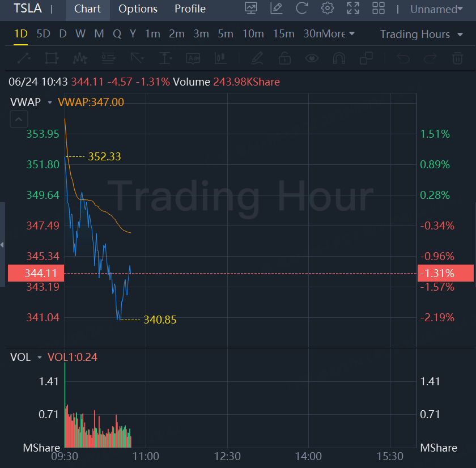The width and height of the screenshot is (476, 468).
Task: Select the Fibonacci lines tool
Action: (x=108, y=58)
